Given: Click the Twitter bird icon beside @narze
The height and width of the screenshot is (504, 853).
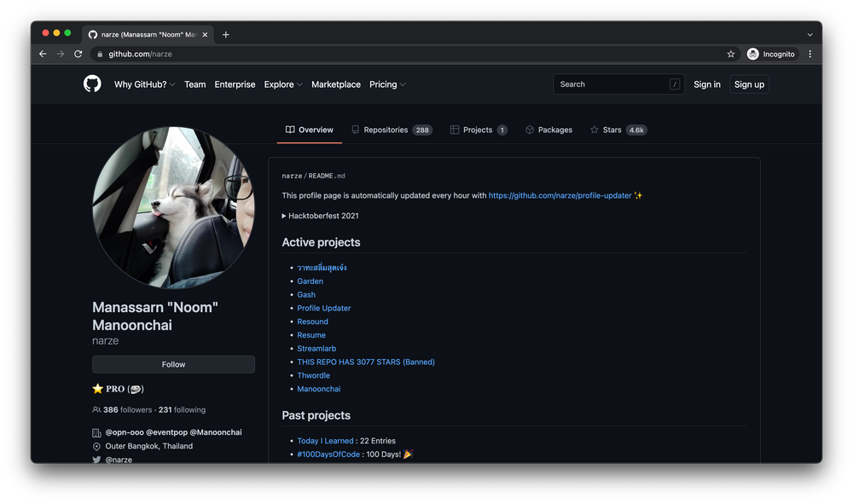Looking at the screenshot, I should coord(96,459).
